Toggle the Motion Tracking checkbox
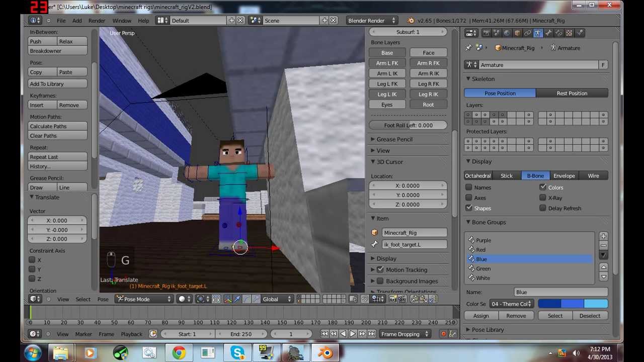The width and height of the screenshot is (644, 362). 380,270
